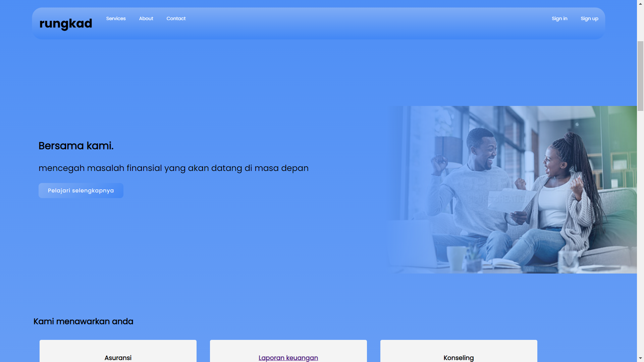Click the coffee mug in hero image
Screen dimensions: 644x362
(x=456, y=258)
